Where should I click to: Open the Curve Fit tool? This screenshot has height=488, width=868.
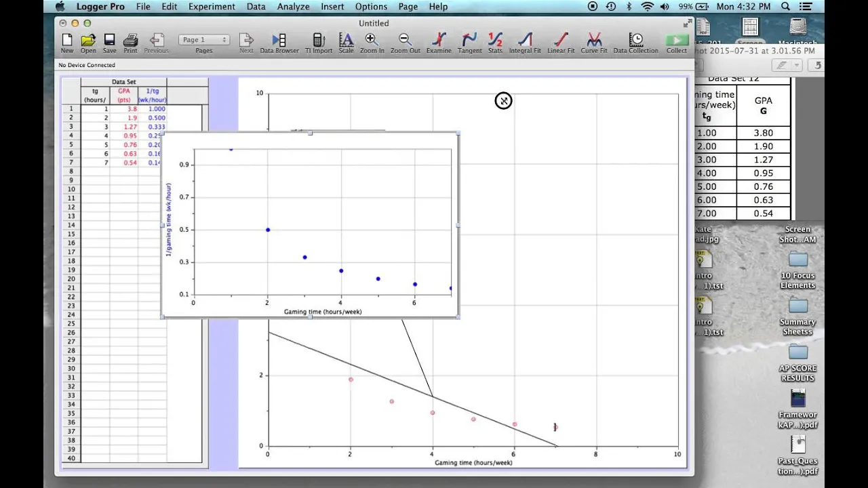[x=594, y=43]
